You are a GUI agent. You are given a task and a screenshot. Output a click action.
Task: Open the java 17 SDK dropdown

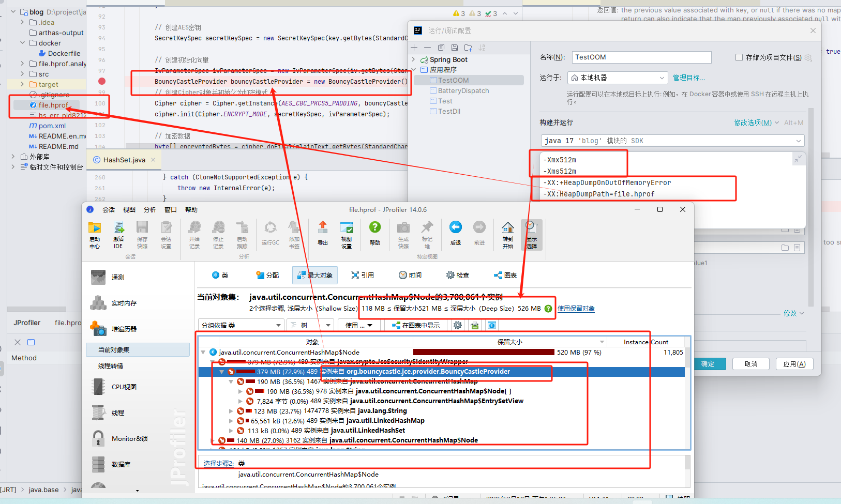pyautogui.click(x=673, y=141)
